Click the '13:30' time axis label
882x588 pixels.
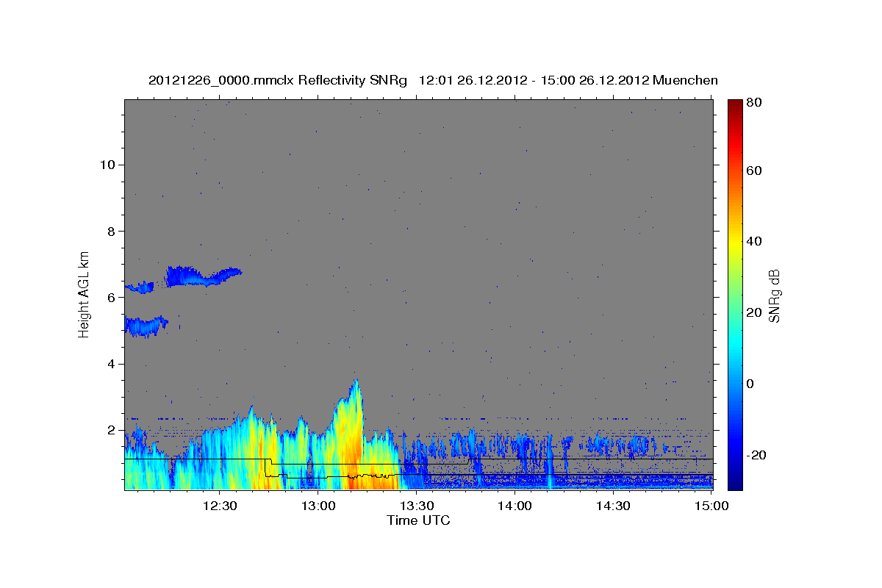(417, 506)
